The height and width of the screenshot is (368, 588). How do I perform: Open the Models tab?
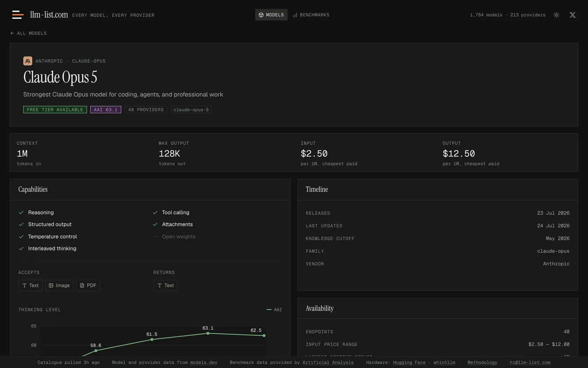[271, 15]
